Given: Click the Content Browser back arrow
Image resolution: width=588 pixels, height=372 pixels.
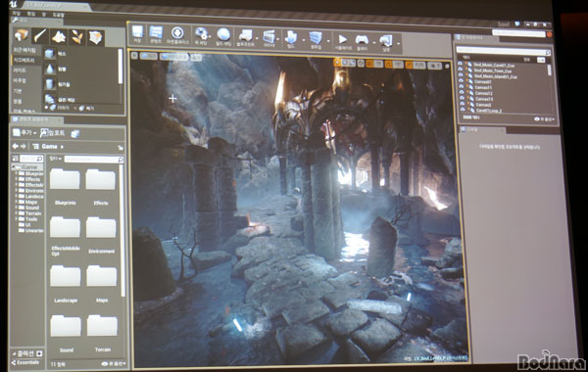Looking at the screenshot, I should 15,146.
